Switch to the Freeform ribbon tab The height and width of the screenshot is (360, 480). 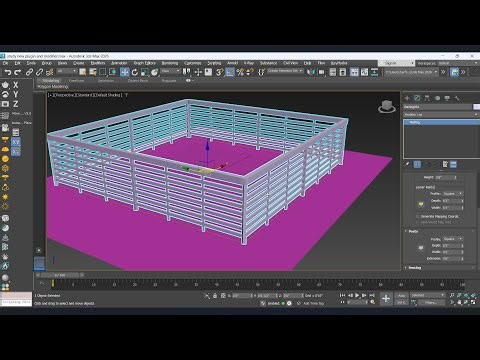pos(76,81)
